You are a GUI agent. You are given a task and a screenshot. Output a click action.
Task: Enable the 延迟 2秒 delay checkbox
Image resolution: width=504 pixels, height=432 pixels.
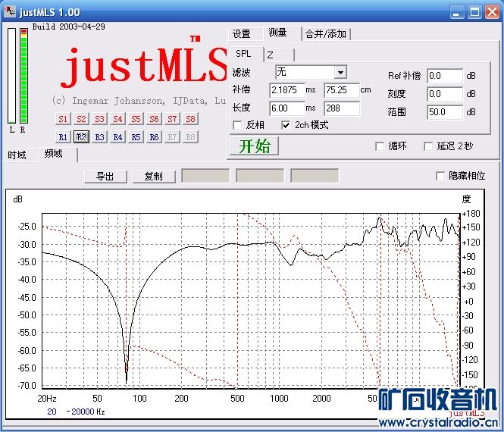[x=428, y=146]
